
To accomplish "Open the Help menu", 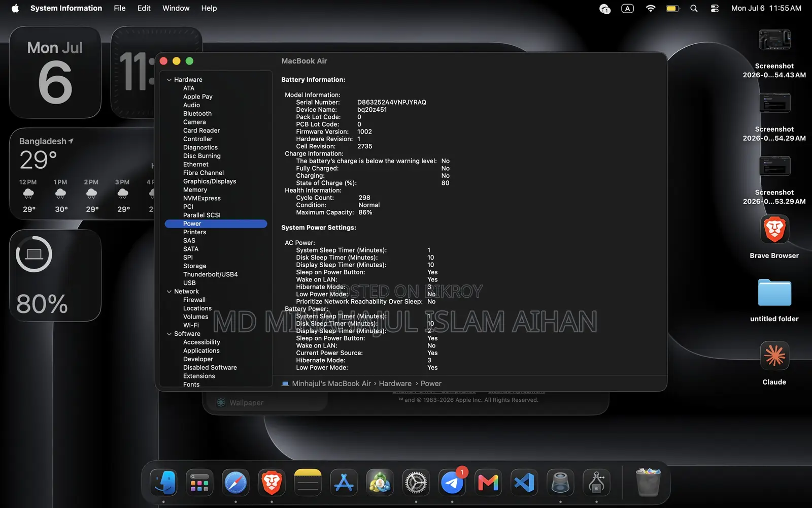I will point(209,8).
